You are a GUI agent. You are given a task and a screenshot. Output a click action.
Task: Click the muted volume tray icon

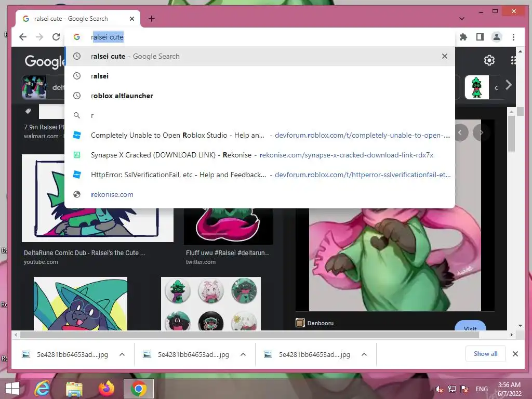tap(439, 389)
